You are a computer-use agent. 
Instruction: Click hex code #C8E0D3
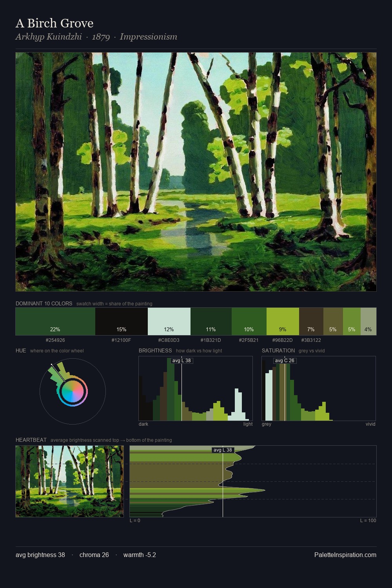(x=169, y=340)
